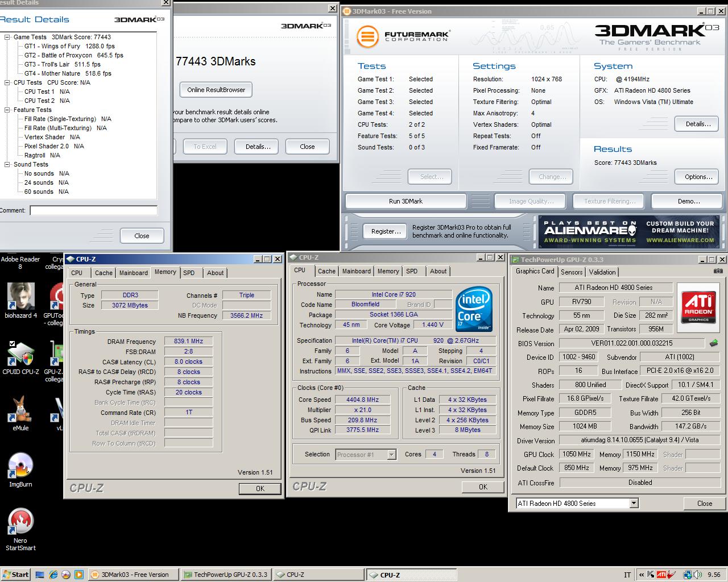This screenshot has height=582, width=728.
Task: Collapse the Feature Tests tree node
Action: tap(7, 110)
